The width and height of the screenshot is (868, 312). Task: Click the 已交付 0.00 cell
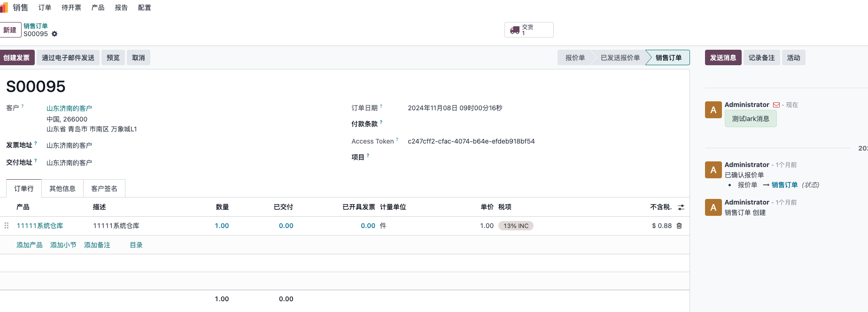[286, 226]
